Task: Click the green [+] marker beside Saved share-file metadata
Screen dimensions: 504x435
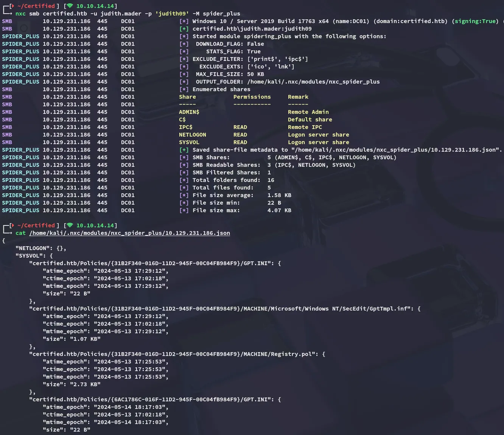Action: [x=184, y=150]
